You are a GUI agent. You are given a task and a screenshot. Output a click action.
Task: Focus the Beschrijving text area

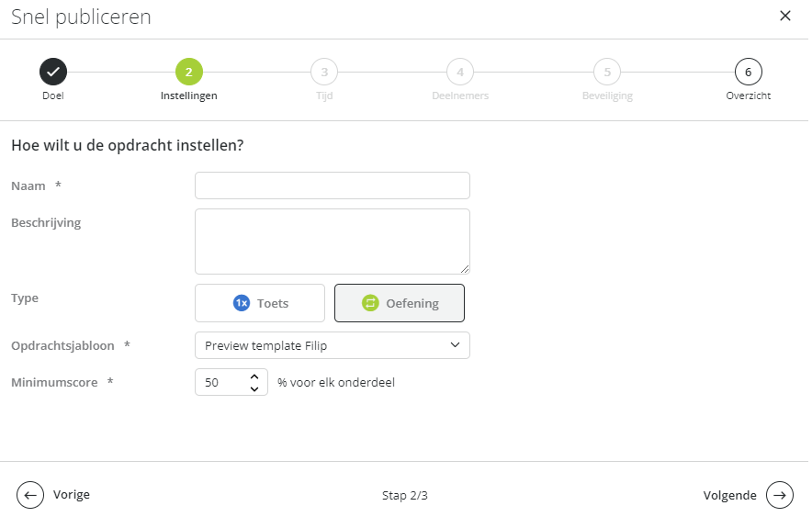[x=333, y=242]
